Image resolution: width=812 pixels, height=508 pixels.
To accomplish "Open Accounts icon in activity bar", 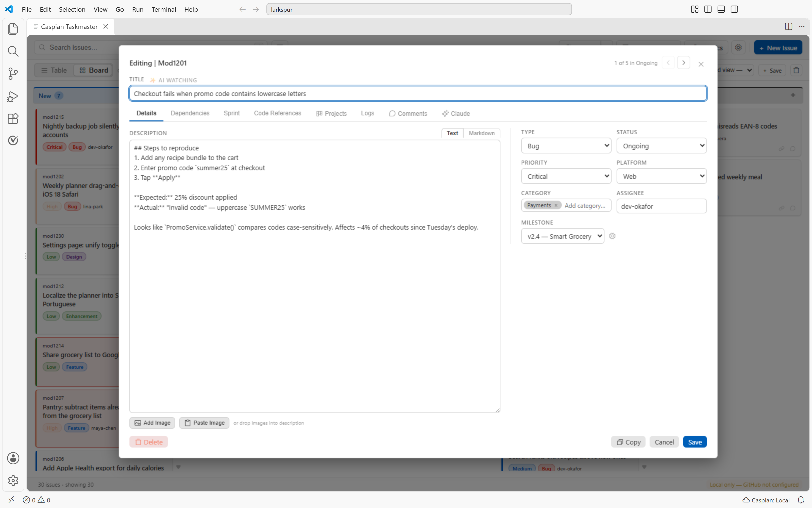I will click(x=13, y=458).
